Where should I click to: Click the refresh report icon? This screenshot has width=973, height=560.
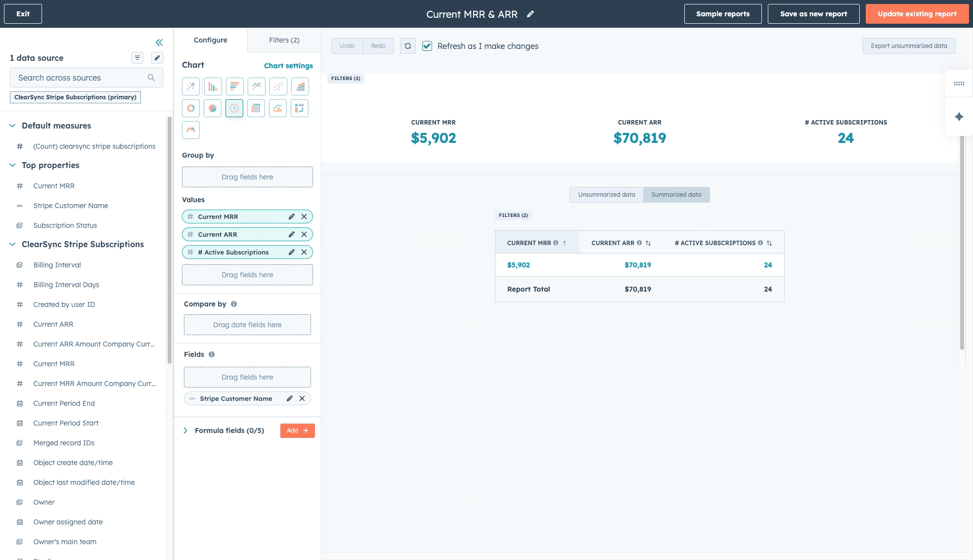click(x=407, y=46)
